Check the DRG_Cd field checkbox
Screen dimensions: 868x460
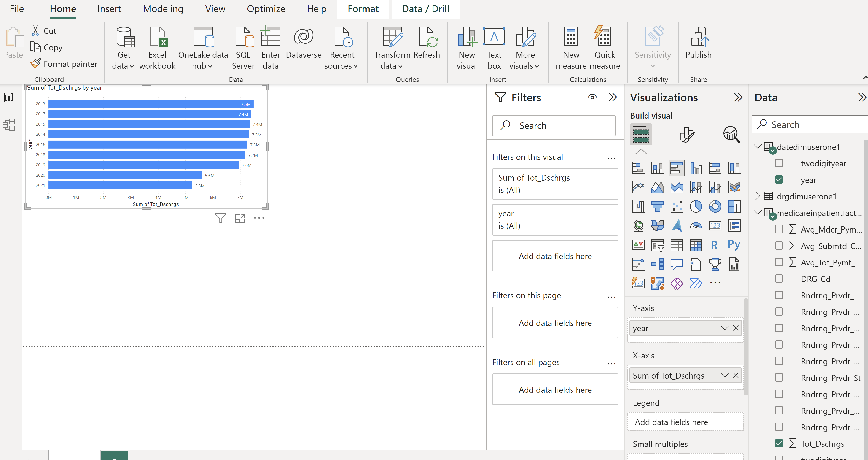pyautogui.click(x=779, y=279)
